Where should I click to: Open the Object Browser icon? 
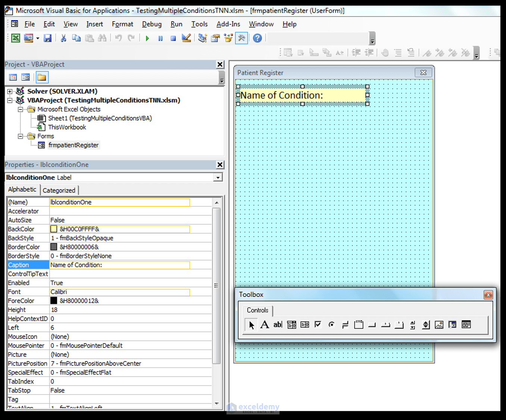(228, 38)
